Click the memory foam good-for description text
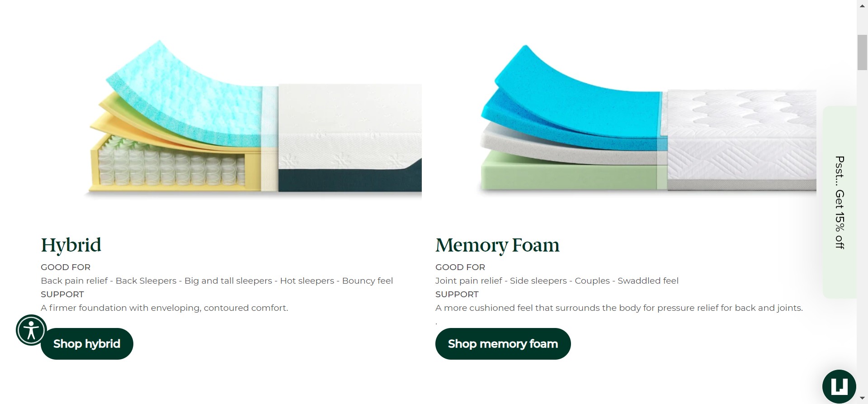 point(557,280)
